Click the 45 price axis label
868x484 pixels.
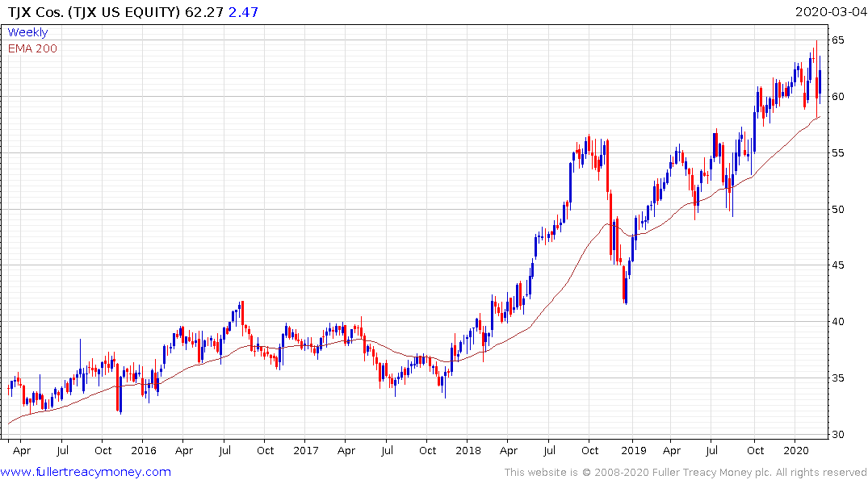pyautogui.click(x=837, y=265)
